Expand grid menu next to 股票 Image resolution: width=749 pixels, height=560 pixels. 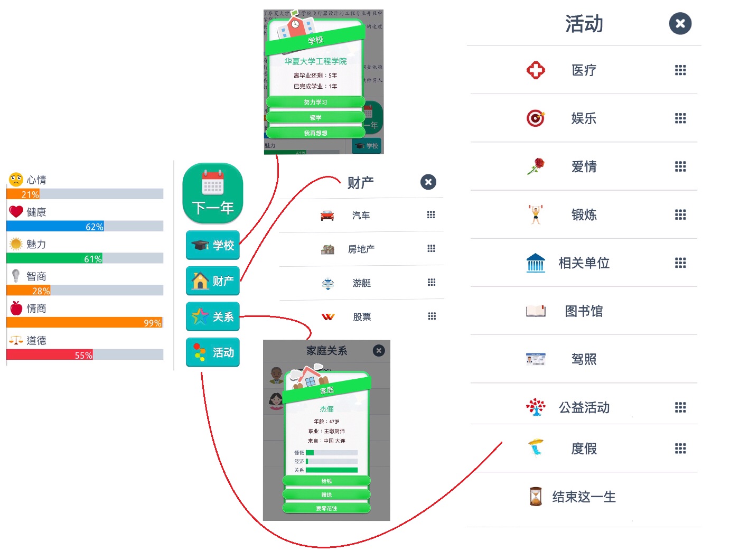pos(432,316)
